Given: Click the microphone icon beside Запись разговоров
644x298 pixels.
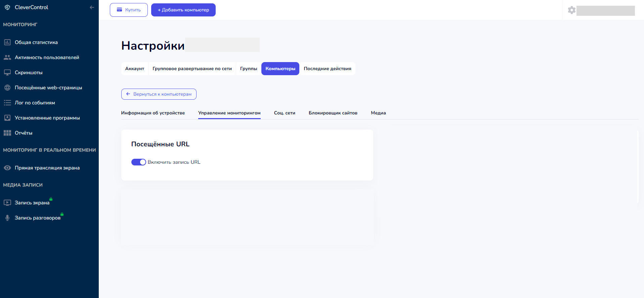Looking at the screenshot, I should tap(7, 218).
